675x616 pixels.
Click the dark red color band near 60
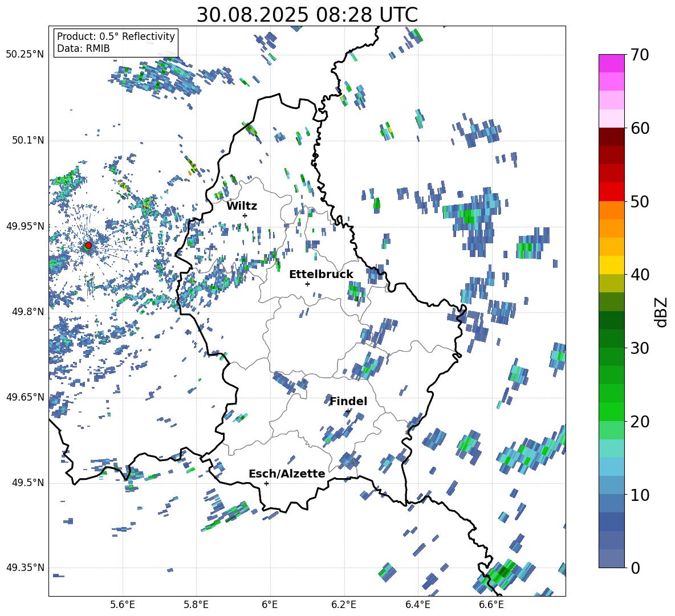611,136
